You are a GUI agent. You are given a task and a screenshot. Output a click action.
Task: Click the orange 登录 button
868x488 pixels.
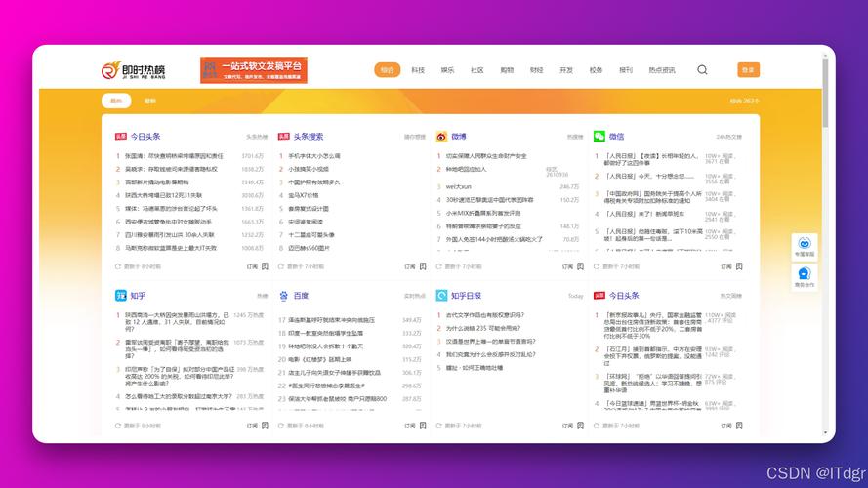click(x=748, y=70)
